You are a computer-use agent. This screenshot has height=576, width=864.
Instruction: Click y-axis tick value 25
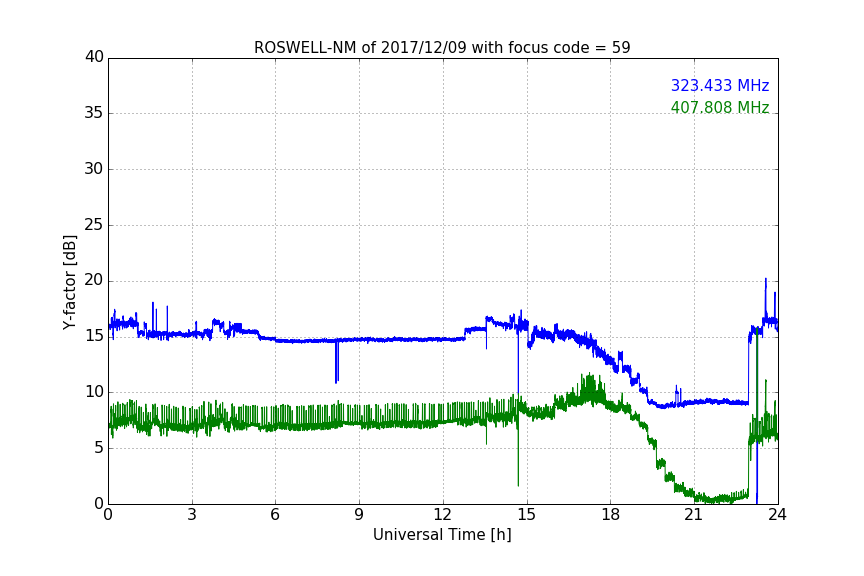(94, 225)
